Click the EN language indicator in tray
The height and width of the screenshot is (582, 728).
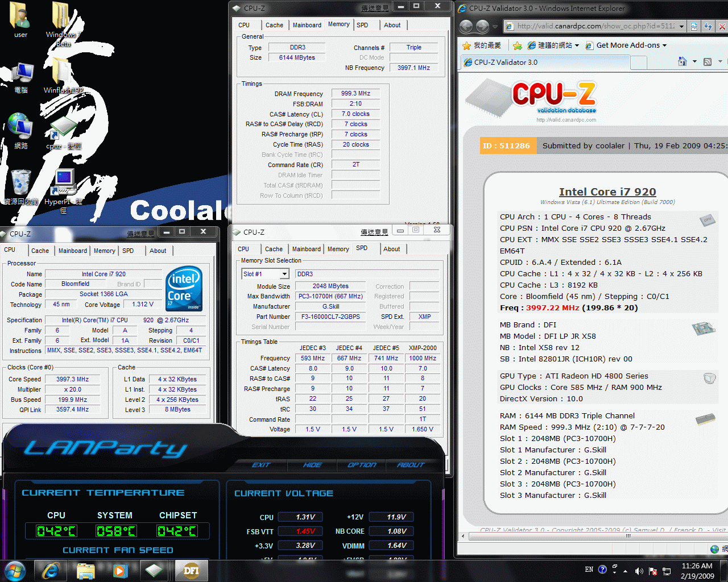[589, 569]
